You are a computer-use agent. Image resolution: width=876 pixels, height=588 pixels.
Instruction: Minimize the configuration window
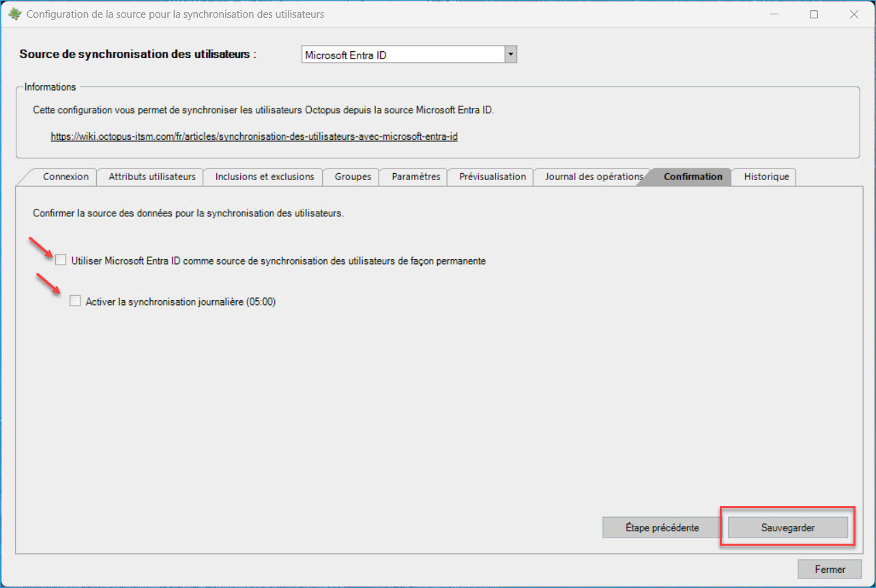coord(774,14)
